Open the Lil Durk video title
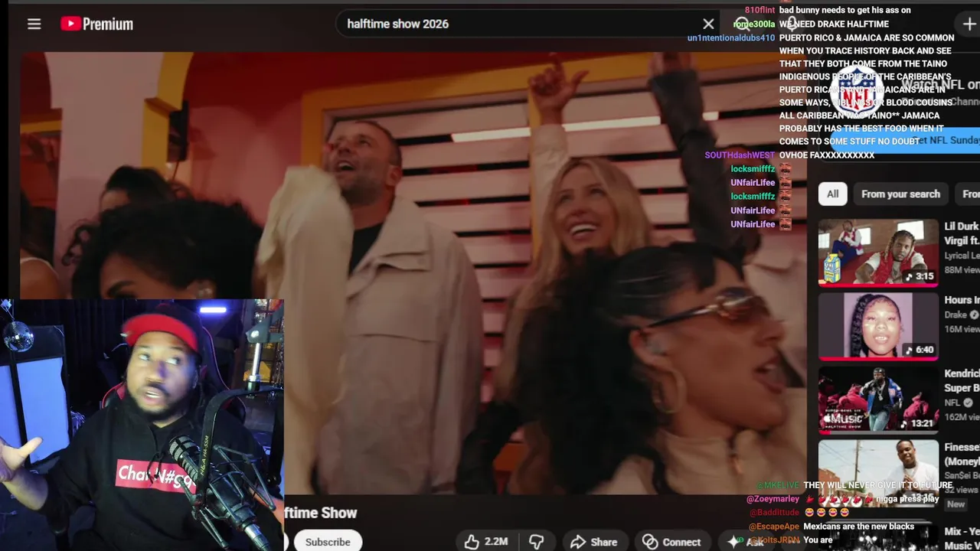Screen dimensions: 980x551 [962, 233]
